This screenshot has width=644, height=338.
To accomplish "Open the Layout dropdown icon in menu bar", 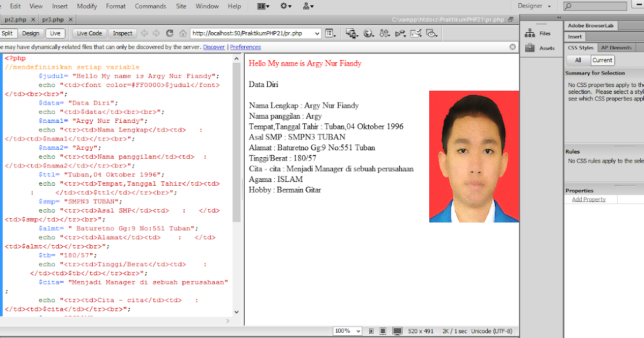I will pyautogui.click(x=263, y=6).
